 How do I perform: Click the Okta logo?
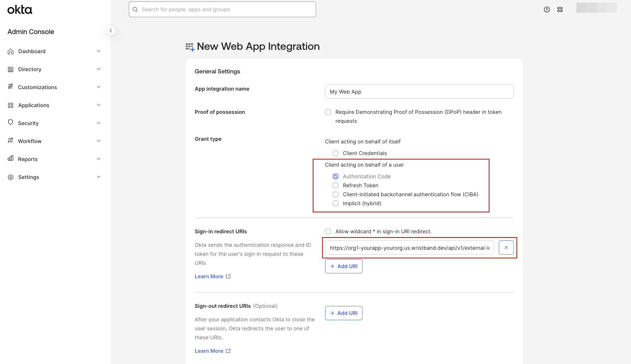click(x=20, y=10)
